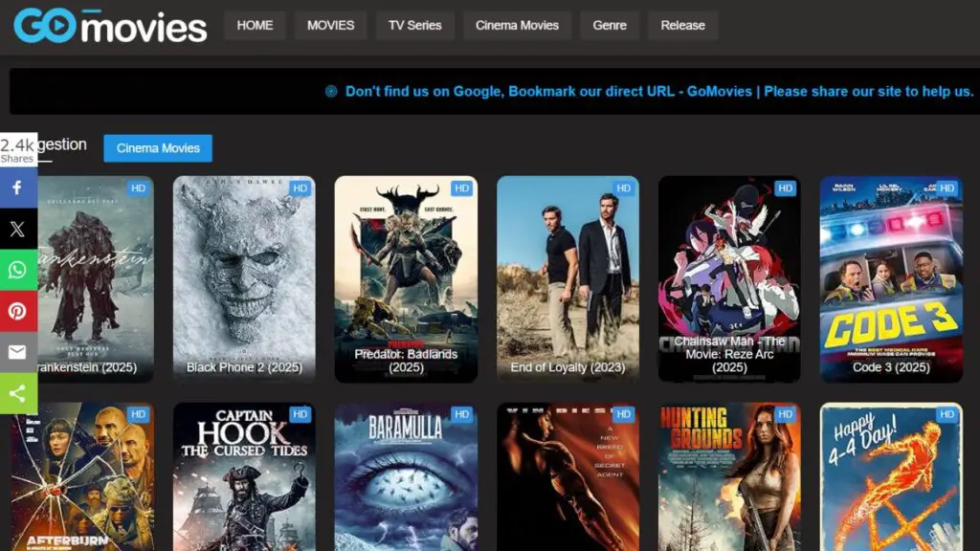Expand the MOVIES navigation menu
Image resolution: width=980 pixels, height=551 pixels.
point(329,25)
